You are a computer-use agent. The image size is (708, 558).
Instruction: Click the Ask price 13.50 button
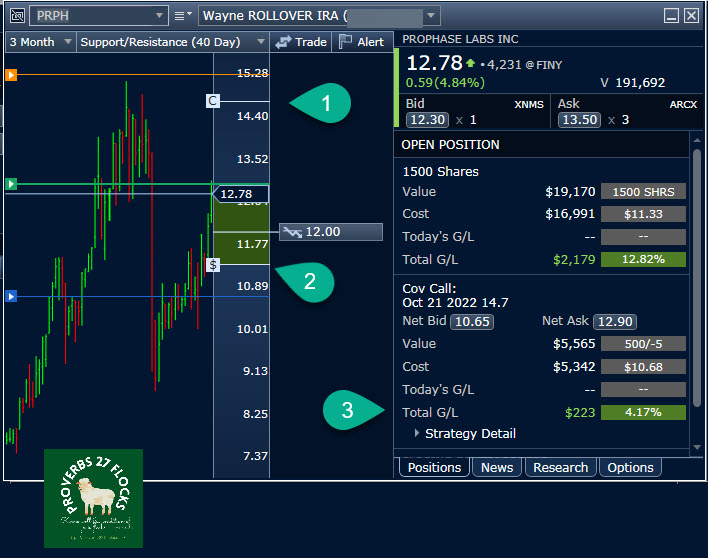pyautogui.click(x=579, y=120)
